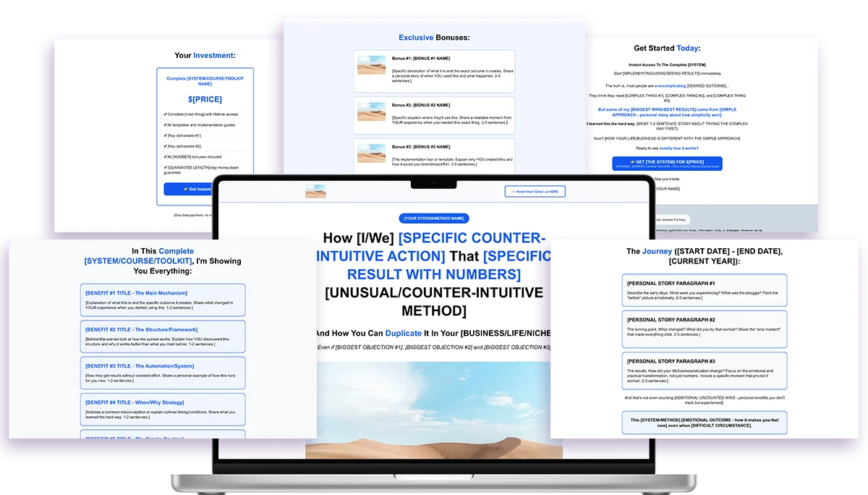Open Personal Story Paragraph #2 box
The image size is (868, 495).
pyautogui.click(x=704, y=329)
